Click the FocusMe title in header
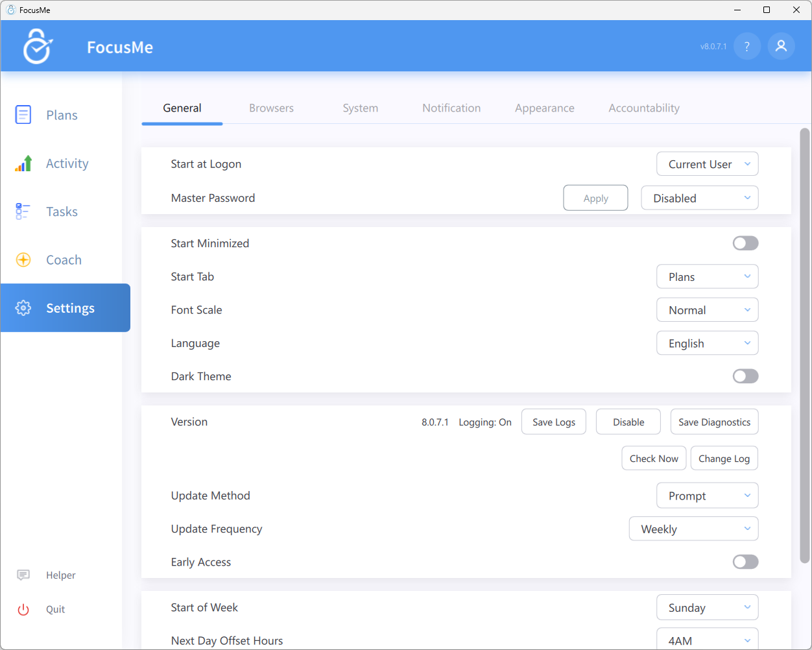The width and height of the screenshot is (812, 650). (120, 47)
